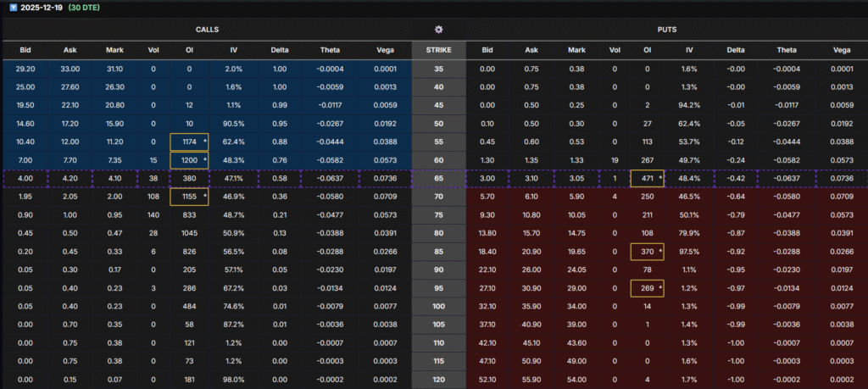The height and width of the screenshot is (389, 868).
Task: Collapse the 2025-12-19 expiration chain
Action: (x=13, y=7)
